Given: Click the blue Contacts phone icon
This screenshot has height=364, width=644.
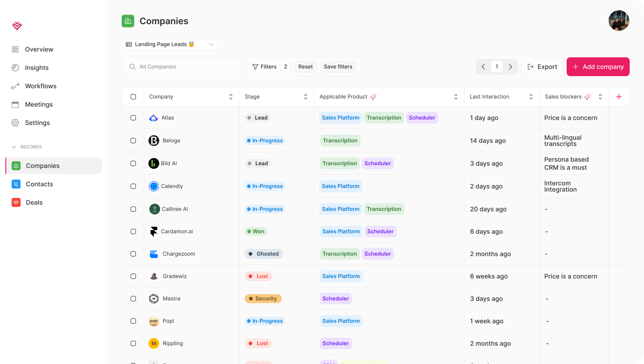Looking at the screenshot, I should [16, 184].
